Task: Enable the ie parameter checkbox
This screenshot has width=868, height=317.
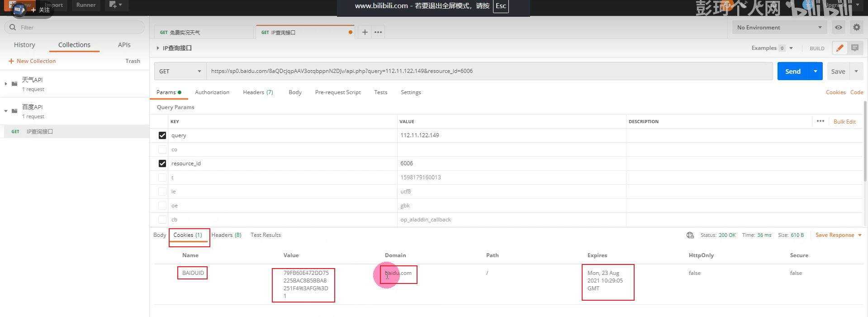Action: click(x=162, y=192)
